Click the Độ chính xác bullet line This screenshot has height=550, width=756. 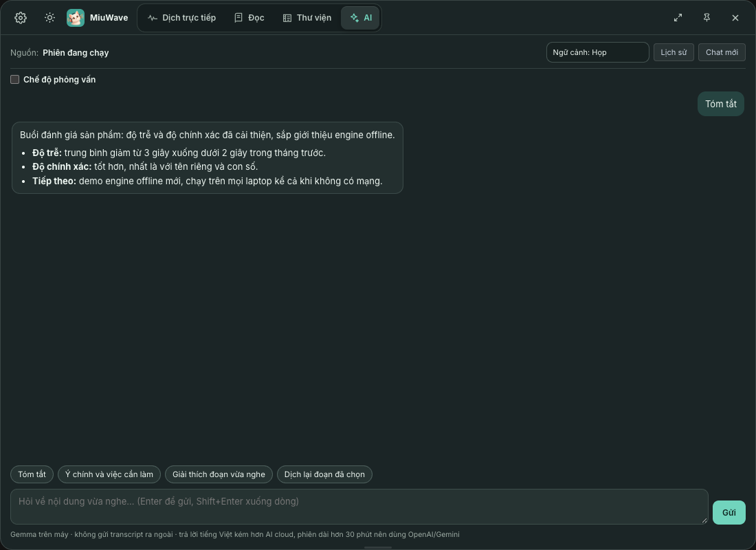tap(145, 167)
